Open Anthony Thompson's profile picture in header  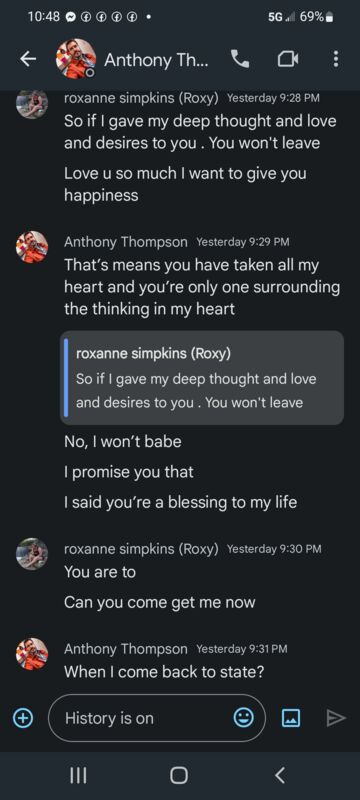(76, 59)
